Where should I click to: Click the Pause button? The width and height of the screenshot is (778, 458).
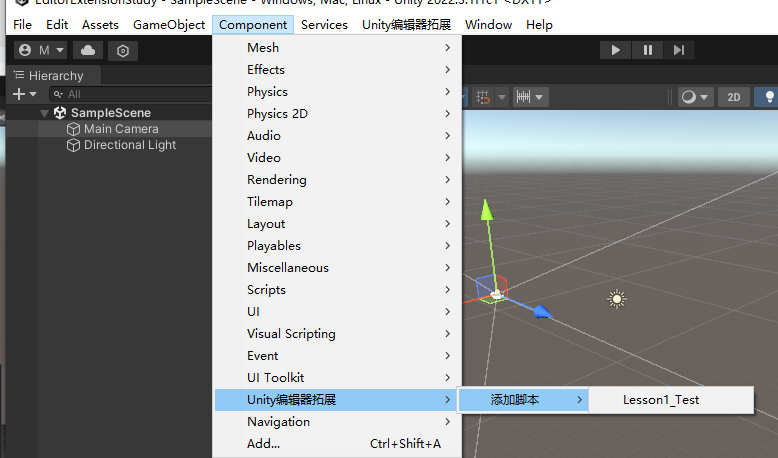(647, 50)
